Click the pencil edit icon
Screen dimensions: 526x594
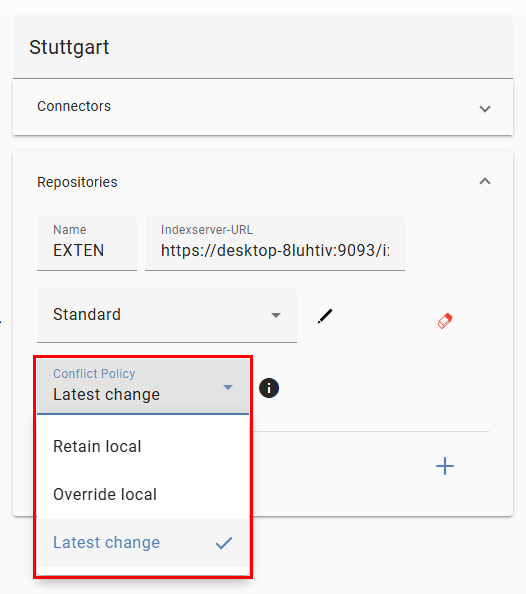click(325, 316)
